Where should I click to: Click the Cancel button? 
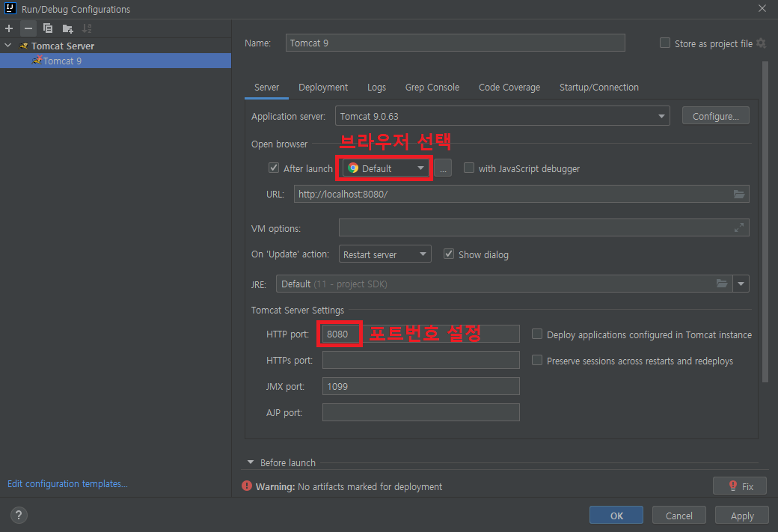[679, 515]
